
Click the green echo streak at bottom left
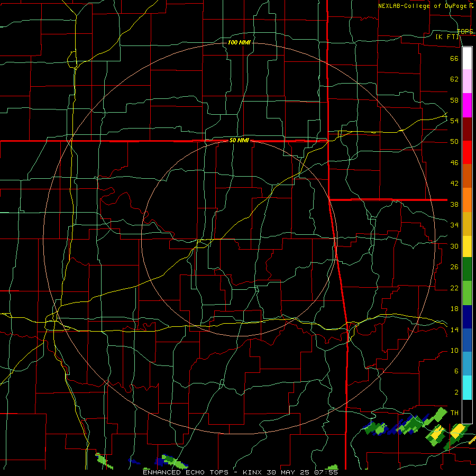click(x=104, y=461)
